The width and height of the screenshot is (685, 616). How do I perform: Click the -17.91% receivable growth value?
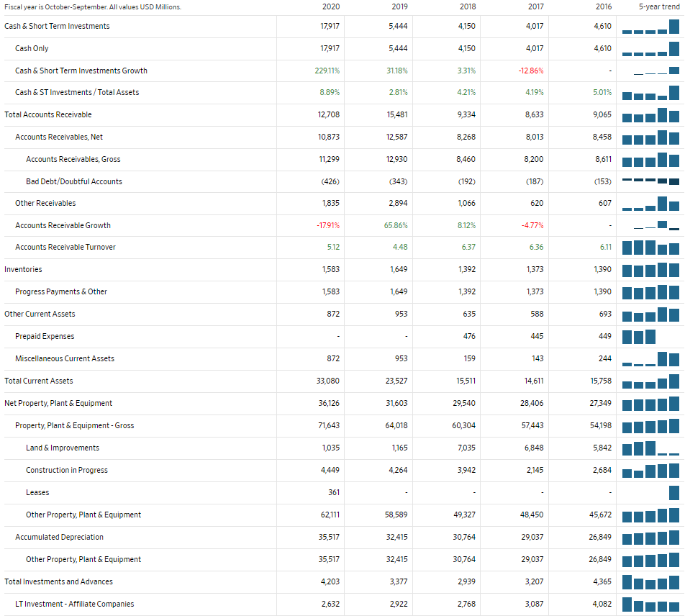tap(328, 225)
